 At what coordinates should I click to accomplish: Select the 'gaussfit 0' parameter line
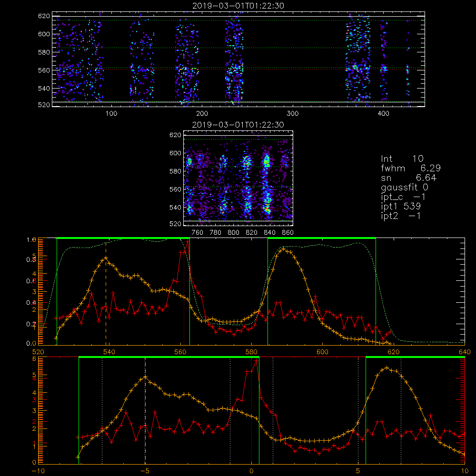coord(404,187)
